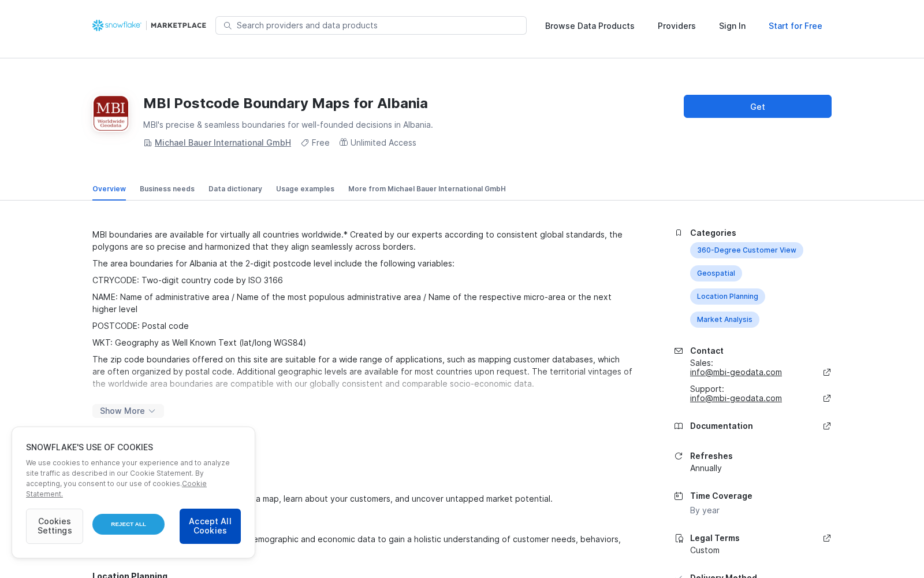The width and height of the screenshot is (924, 578).
Task: Expand description with Show More
Action: (x=128, y=411)
